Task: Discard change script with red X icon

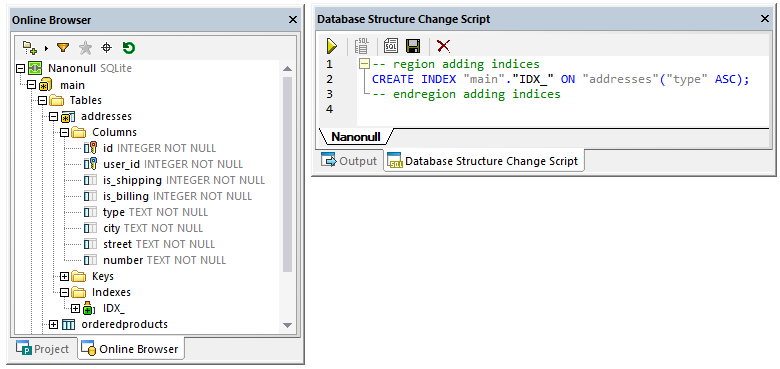Action: pyautogui.click(x=443, y=46)
